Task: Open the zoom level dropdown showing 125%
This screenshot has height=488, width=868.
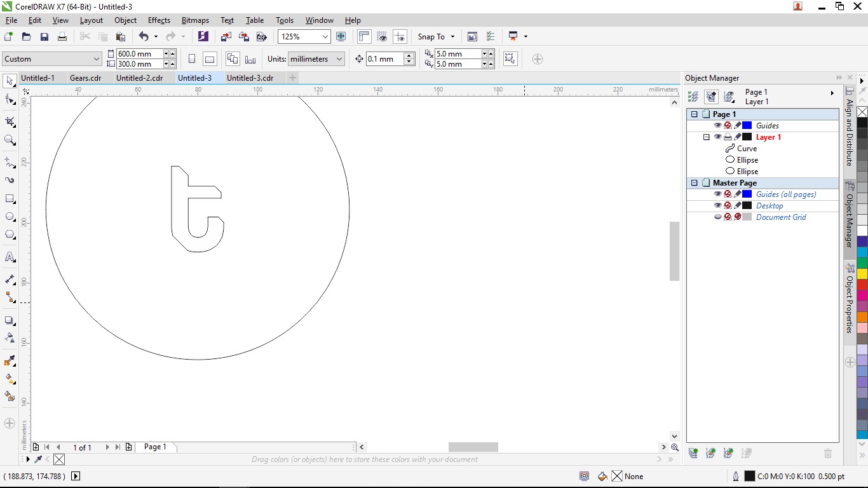Action: point(325,37)
